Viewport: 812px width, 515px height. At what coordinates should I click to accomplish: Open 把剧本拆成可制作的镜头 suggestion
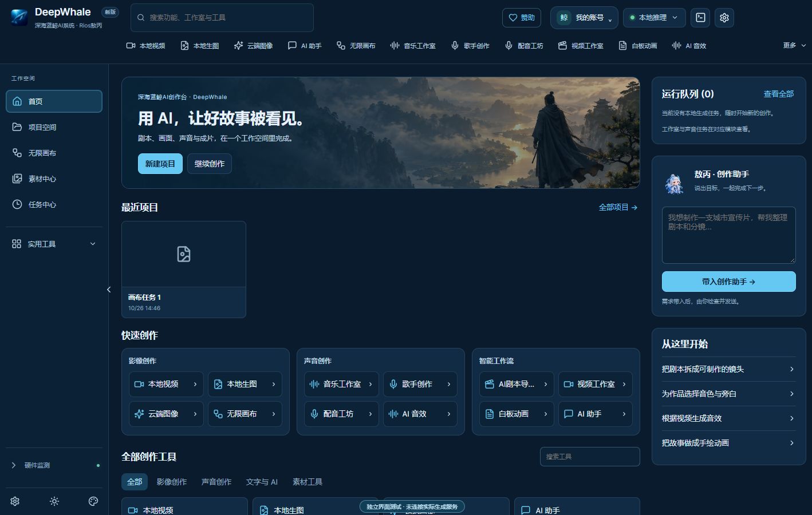(x=729, y=369)
